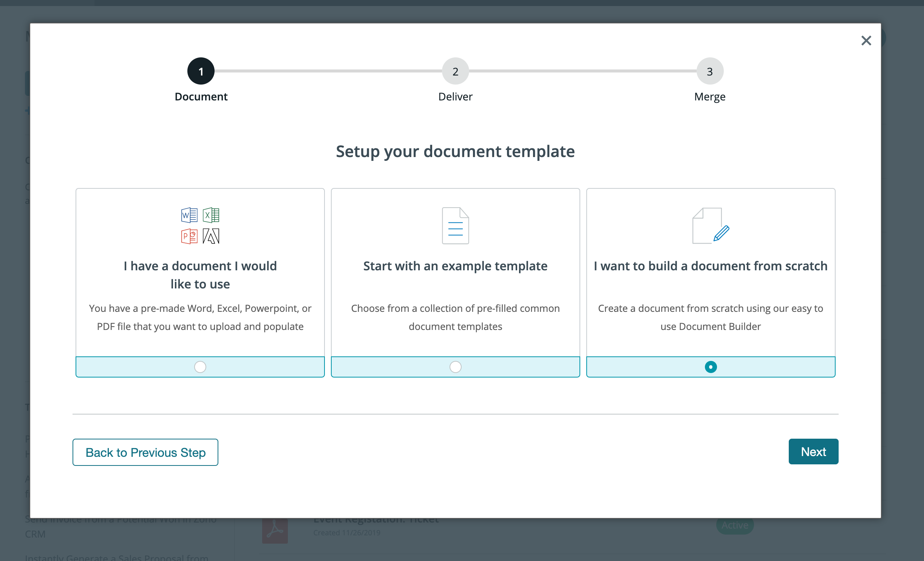Click the Document step label

coord(201,97)
